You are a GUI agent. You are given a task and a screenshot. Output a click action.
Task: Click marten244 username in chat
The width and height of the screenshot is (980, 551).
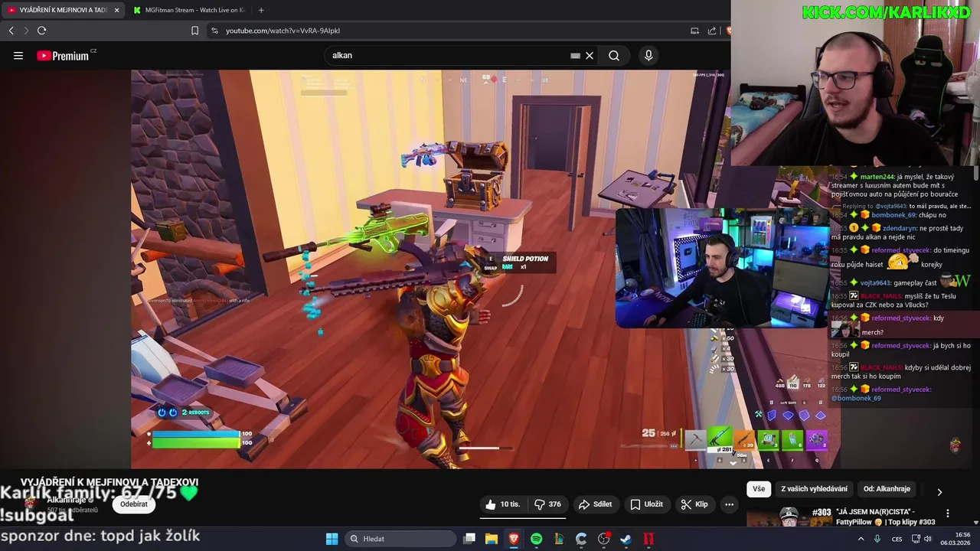877,177
